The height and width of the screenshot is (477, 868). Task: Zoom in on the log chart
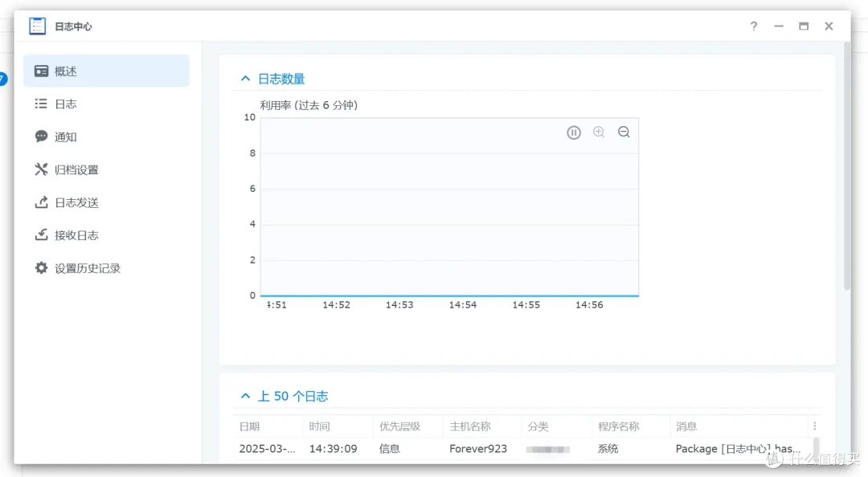tap(599, 132)
